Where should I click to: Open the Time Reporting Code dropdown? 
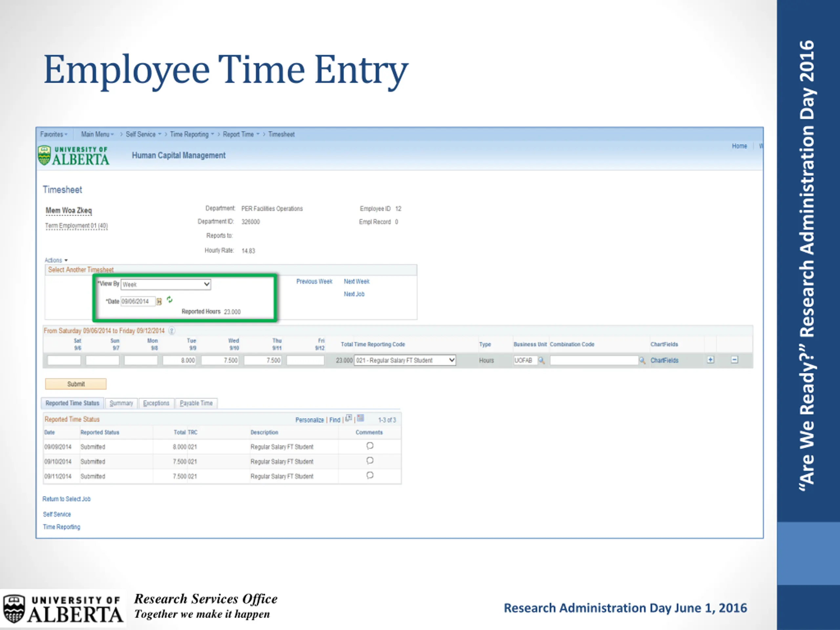pos(405,360)
